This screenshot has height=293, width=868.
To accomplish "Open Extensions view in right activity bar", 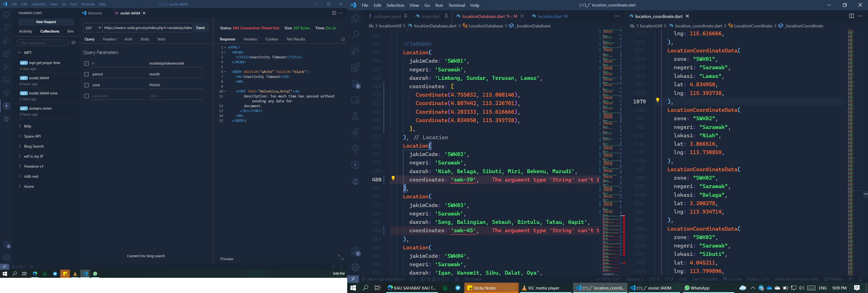I will coord(355,67).
